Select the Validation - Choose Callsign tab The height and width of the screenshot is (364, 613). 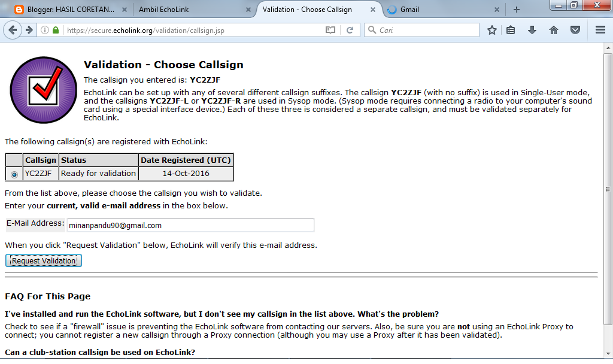(307, 10)
